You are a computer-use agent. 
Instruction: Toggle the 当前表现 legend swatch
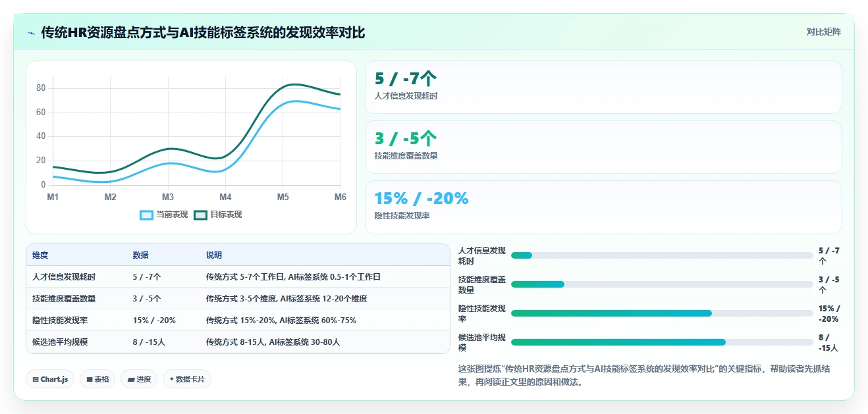[146, 215]
